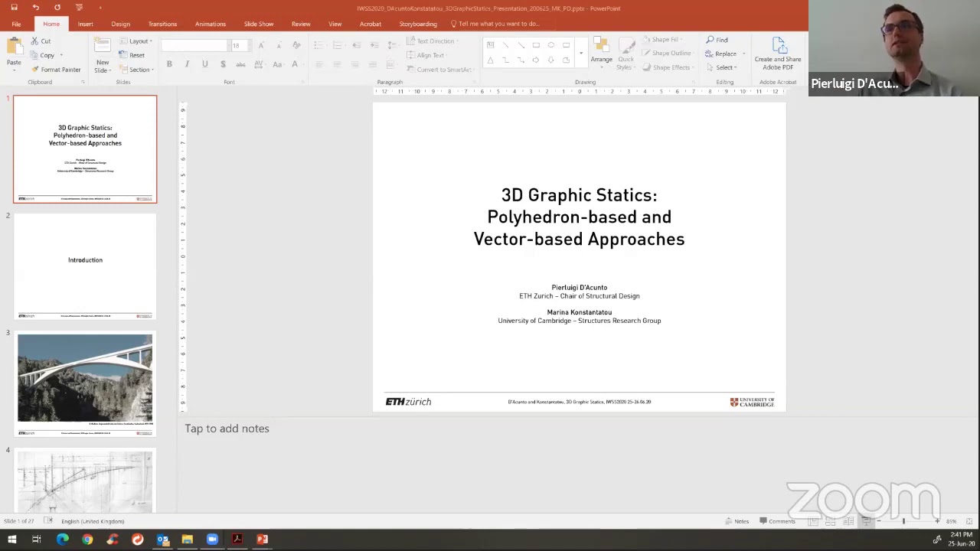Image resolution: width=980 pixels, height=551 pixels.
Task: Toggle underline formatting
Action: tap(204, 64)
